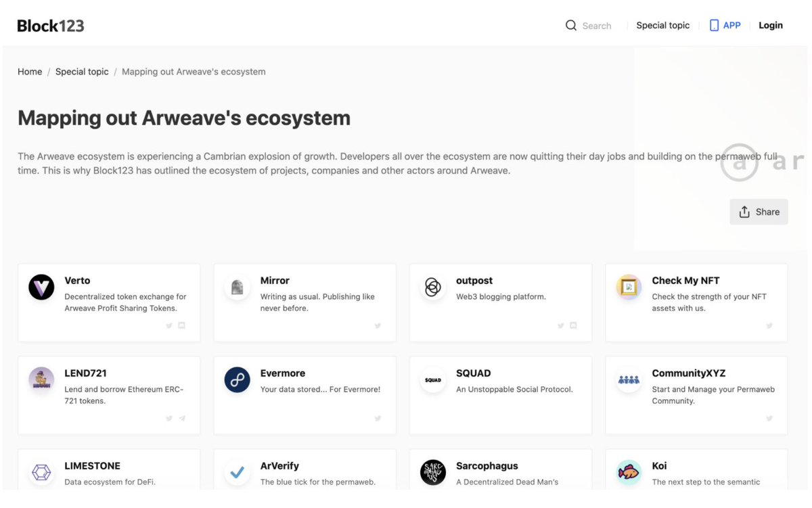This screenshot has width=812, height=508.
Task: Open LEND721's Twitter icon
Action: [x=169, y=418]
